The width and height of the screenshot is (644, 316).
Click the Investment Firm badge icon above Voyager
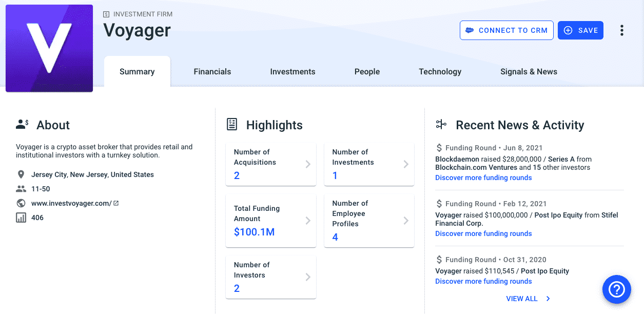click(x=106, y=14)
